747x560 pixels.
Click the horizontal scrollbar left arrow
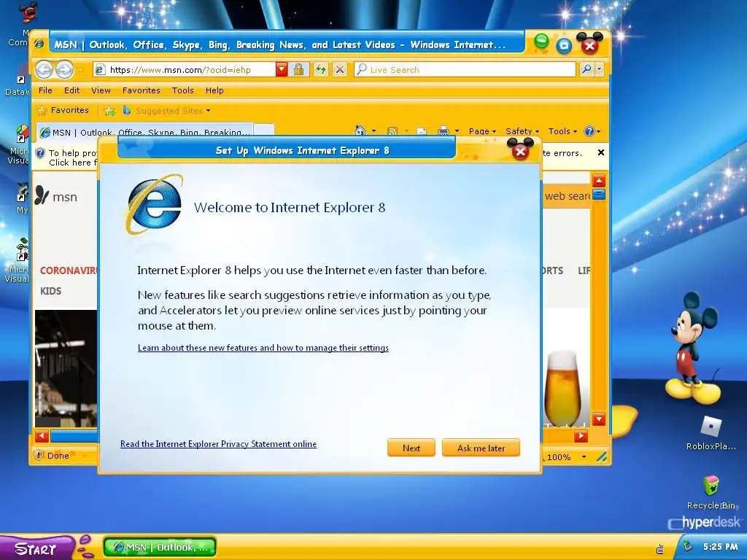click(x=42, y=436)
